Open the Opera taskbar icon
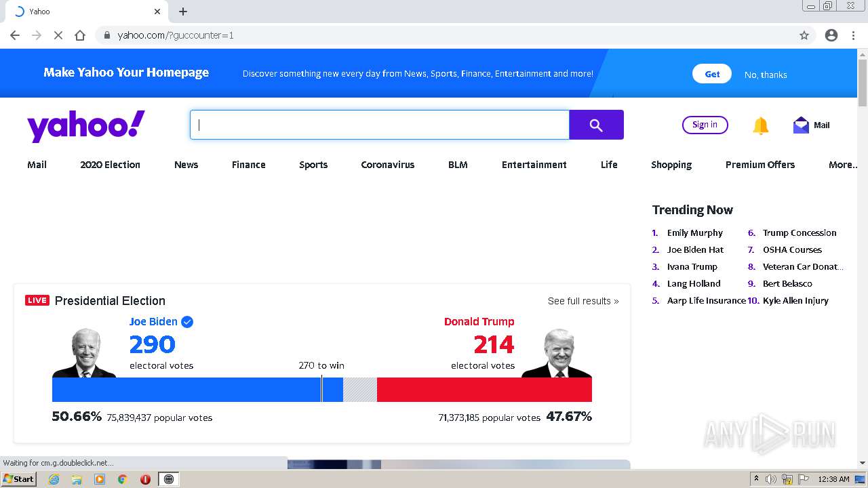868x488 pixels. tap(145, 479)
